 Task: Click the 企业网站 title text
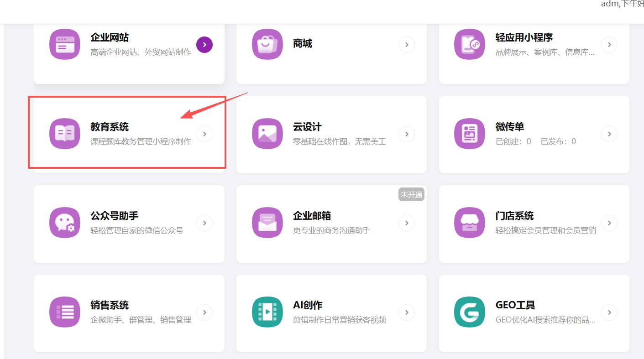tap(110, 37)
